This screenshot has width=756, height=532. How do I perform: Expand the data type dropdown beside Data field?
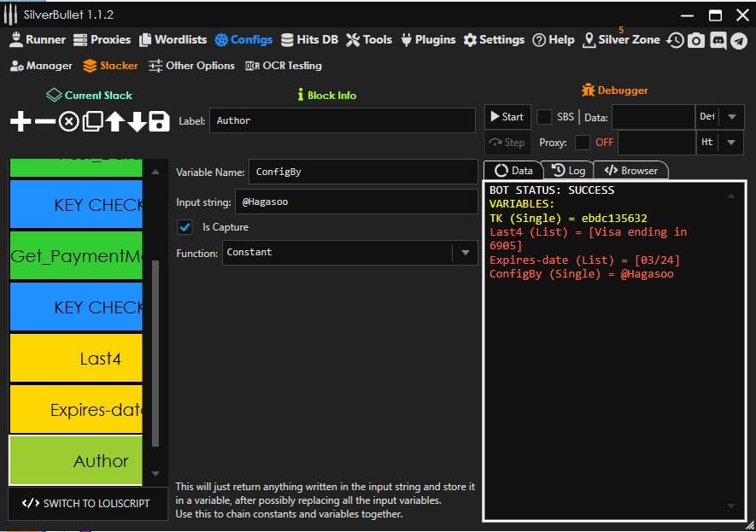point(732,117)
